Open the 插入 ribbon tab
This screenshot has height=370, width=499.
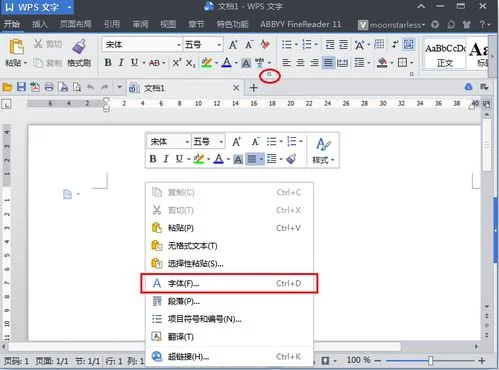[x=40, y=24]
